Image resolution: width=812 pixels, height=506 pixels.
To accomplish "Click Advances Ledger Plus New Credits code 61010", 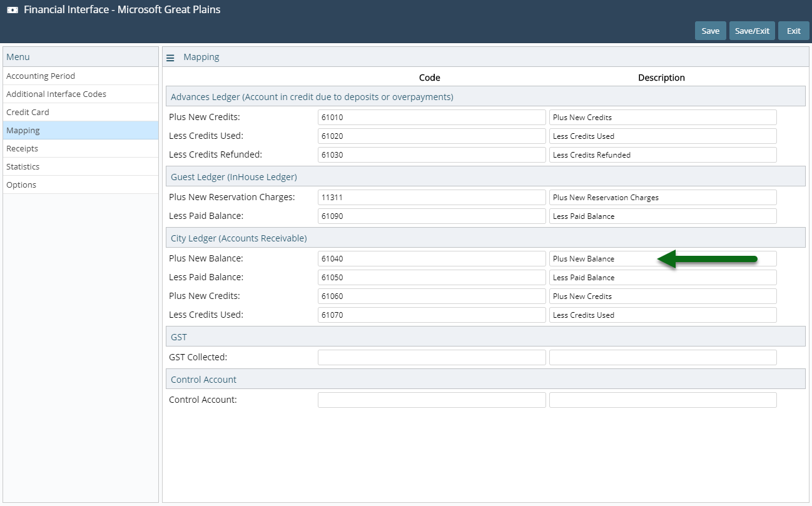I will click(432, 117).
